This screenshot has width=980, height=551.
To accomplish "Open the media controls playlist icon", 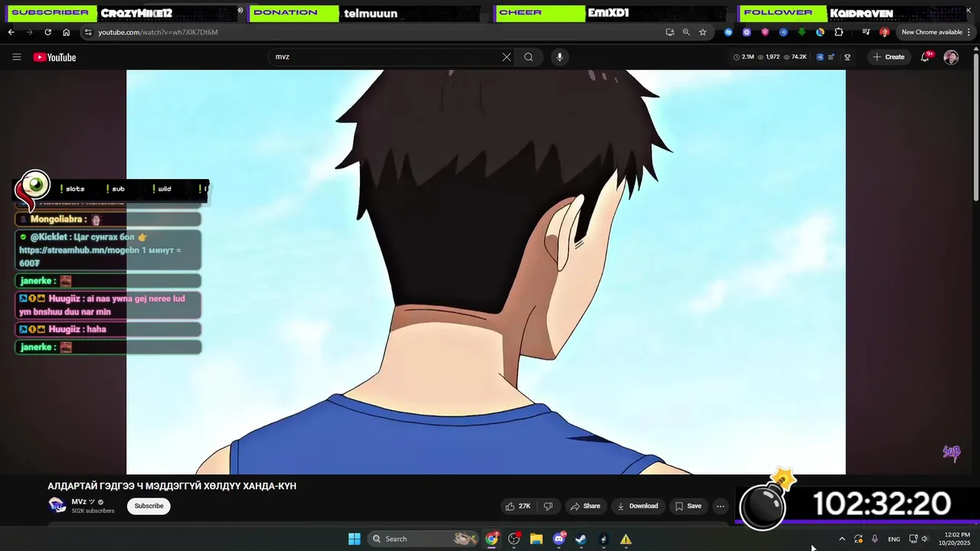I will point(866,32).
